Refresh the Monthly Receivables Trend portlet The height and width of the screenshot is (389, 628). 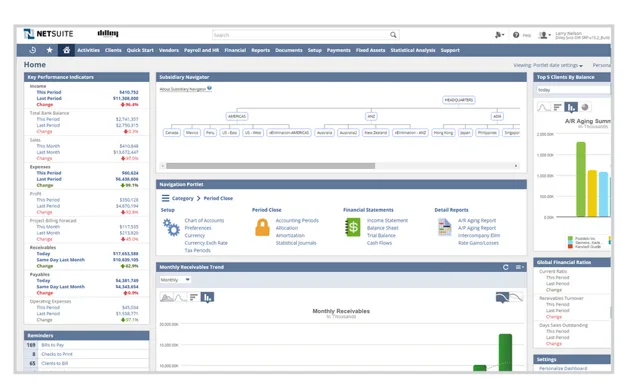[505, 267]
